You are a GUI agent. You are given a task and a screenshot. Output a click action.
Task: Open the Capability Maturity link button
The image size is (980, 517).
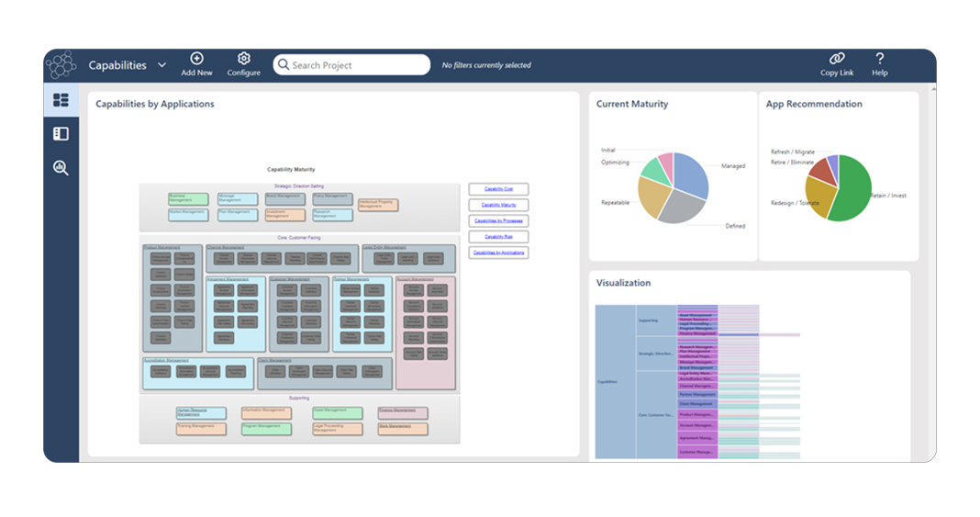(x=498, y=205)
